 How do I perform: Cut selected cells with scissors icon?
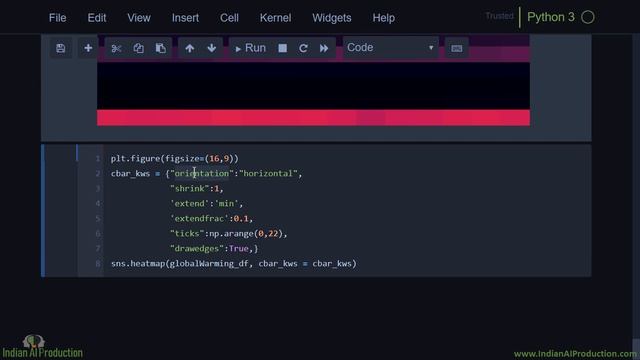[116, 48]
